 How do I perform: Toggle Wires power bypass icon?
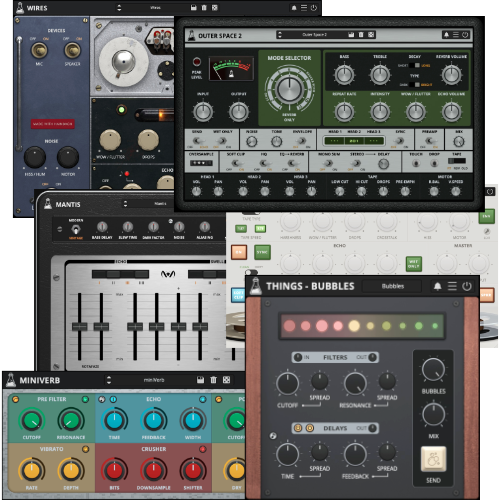[x=314, y=8]
